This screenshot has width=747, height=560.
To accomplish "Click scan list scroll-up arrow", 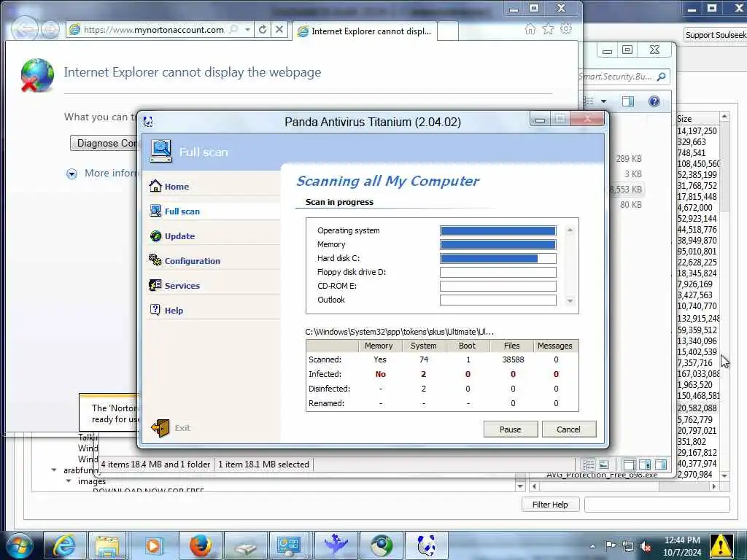I will (x=570, y=230).
